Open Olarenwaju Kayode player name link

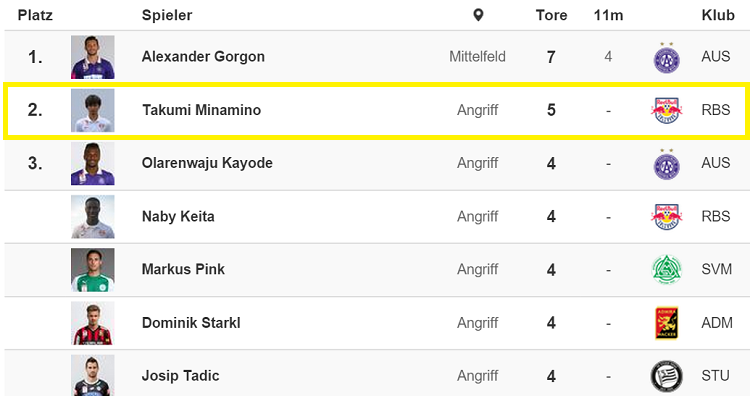[207, 163]
